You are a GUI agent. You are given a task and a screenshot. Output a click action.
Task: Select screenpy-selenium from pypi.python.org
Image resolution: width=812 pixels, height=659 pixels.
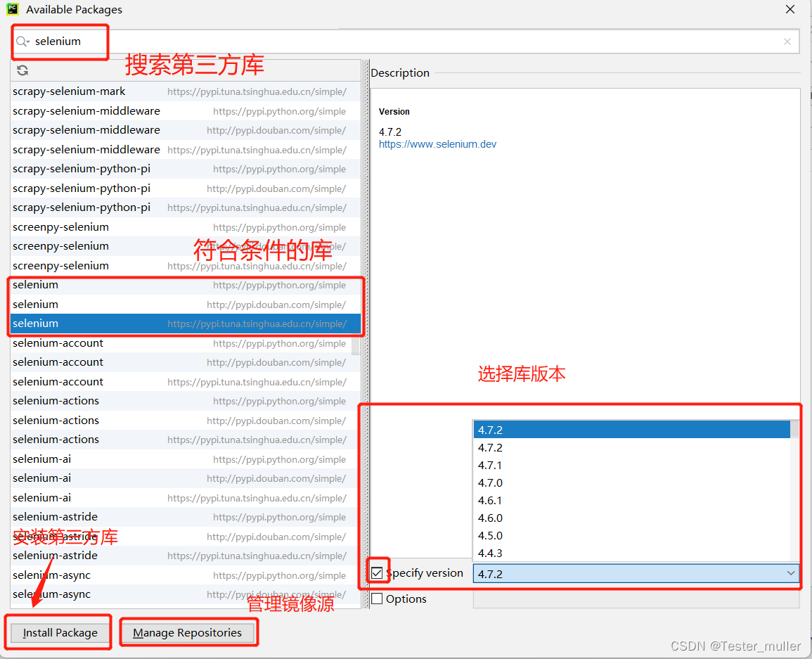pyautogui.click(x=186, y=227)
